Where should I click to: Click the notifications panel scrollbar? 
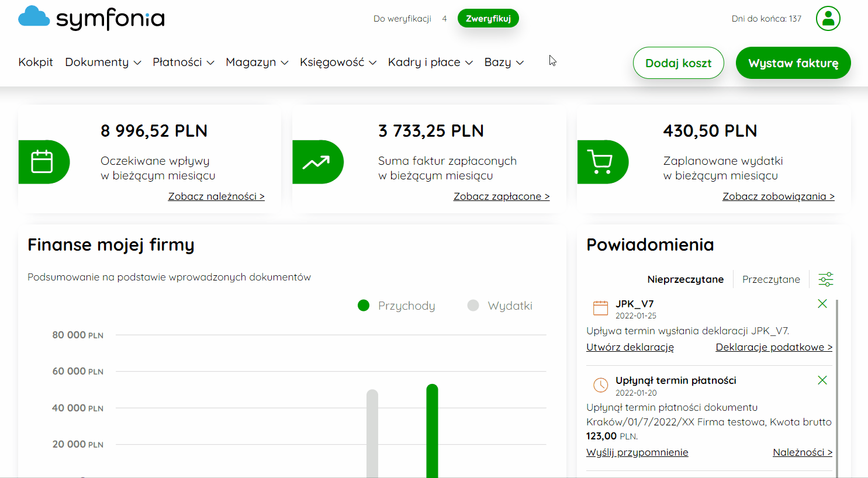point(837,389)
